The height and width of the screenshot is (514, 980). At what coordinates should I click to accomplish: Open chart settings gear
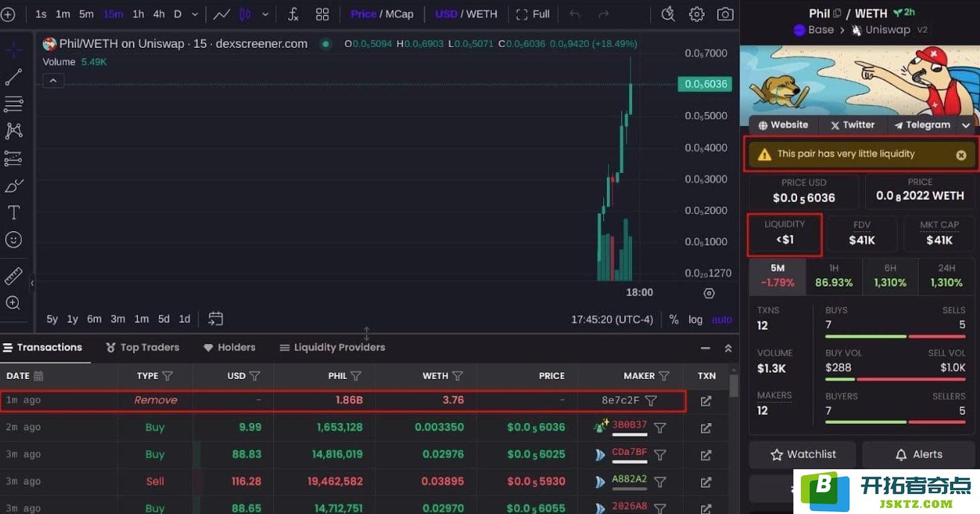click(x=696, y=14)
